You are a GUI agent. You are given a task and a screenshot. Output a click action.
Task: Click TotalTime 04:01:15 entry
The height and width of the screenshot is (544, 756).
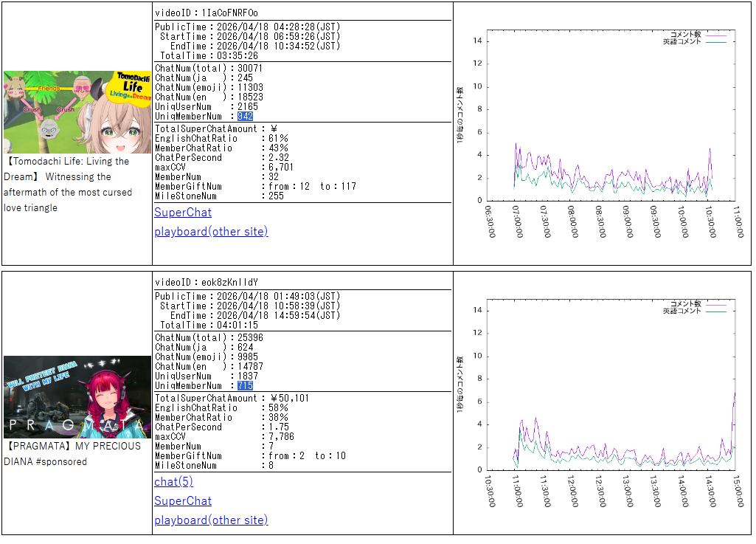pyautogui.click(x=209, y=326)
